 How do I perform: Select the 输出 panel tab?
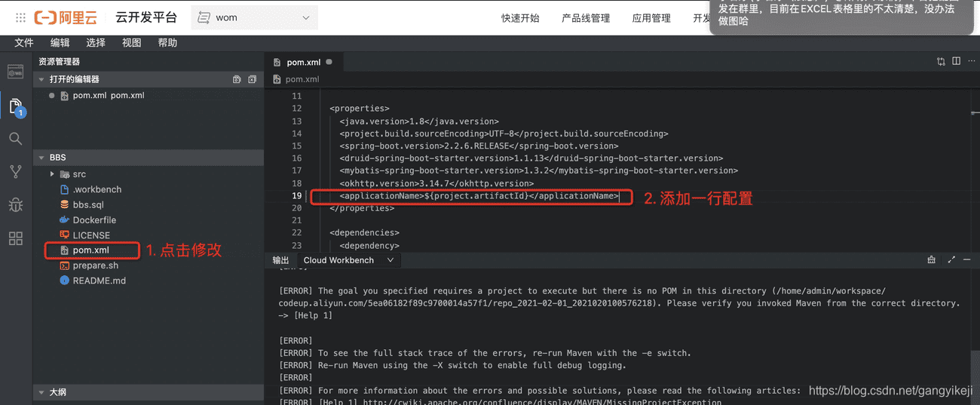pyautogui.click(x=280, y=260)
